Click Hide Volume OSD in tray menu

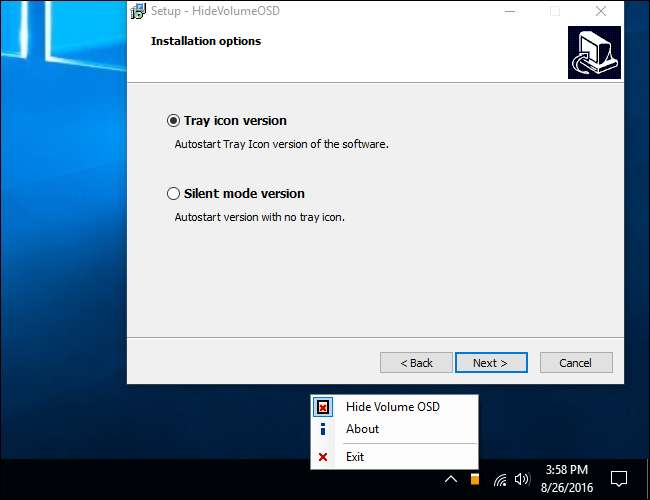tap(394, 407)
